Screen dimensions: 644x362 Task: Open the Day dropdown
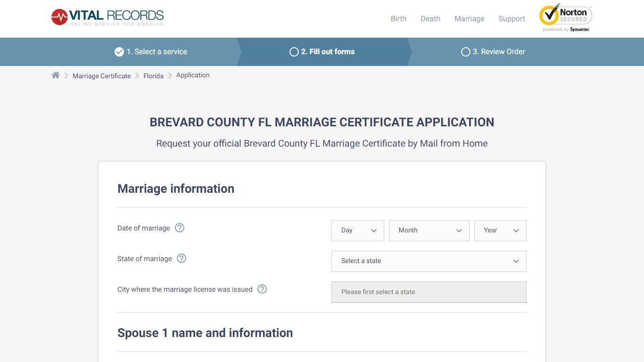pos(358,230)
